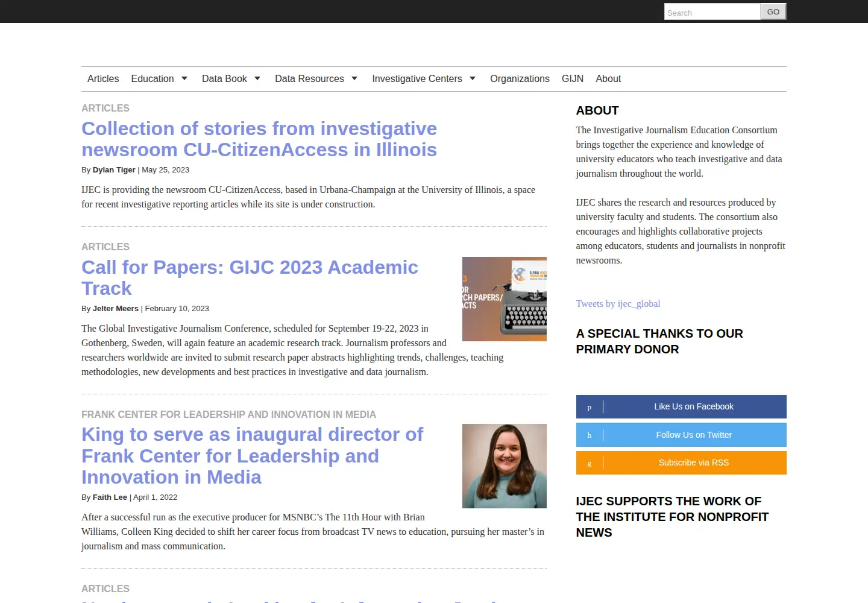
Task: Open the Data Resources menu item
Action: click(x=309, y=79)
